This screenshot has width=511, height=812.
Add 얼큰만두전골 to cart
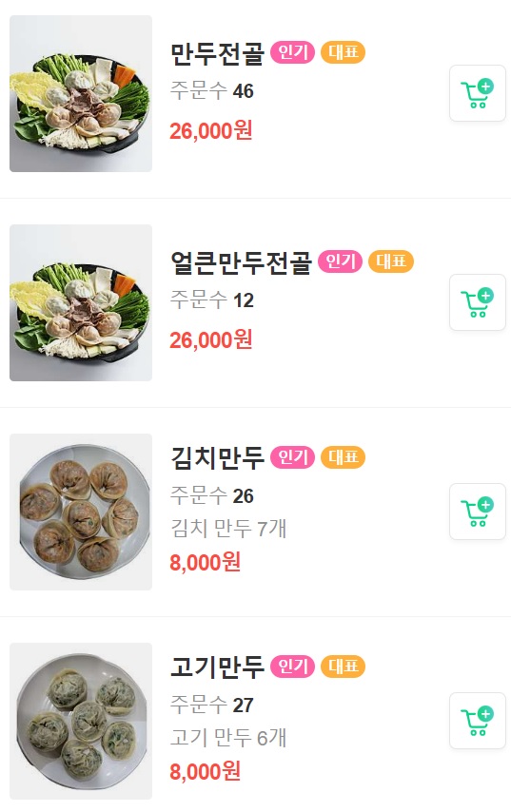pyautogui.click(x=478, y=302)
